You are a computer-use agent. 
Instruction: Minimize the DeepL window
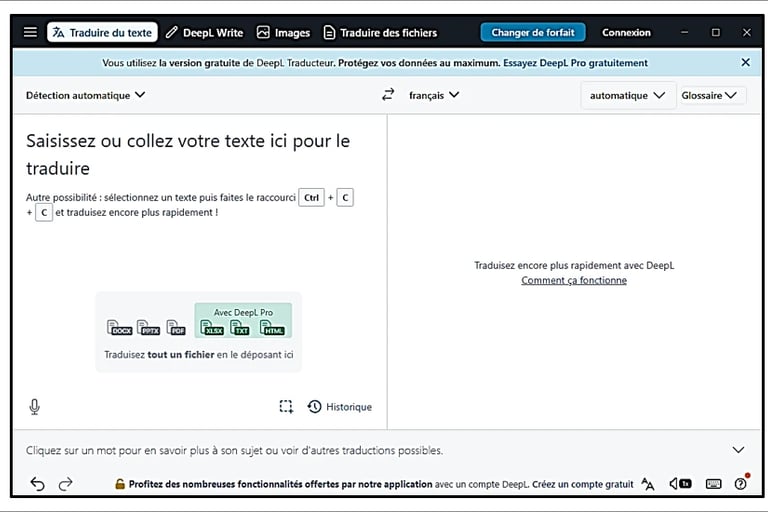684,32
